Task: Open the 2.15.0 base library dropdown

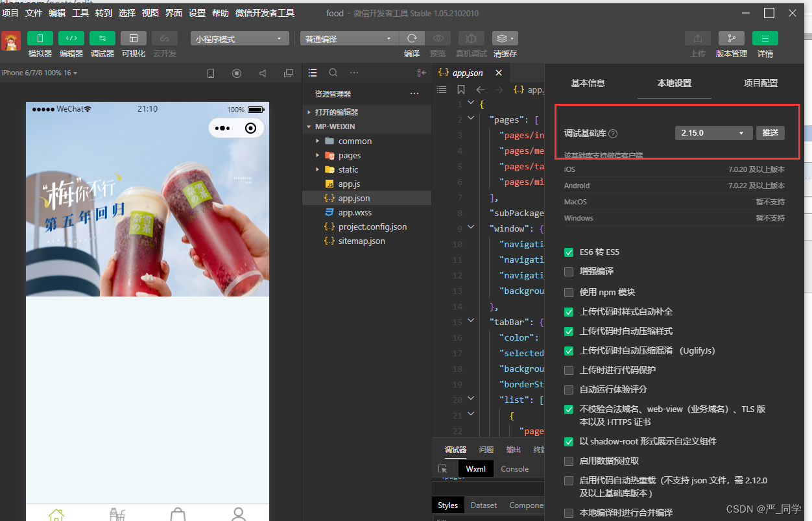Action: [x=713, y=132]
